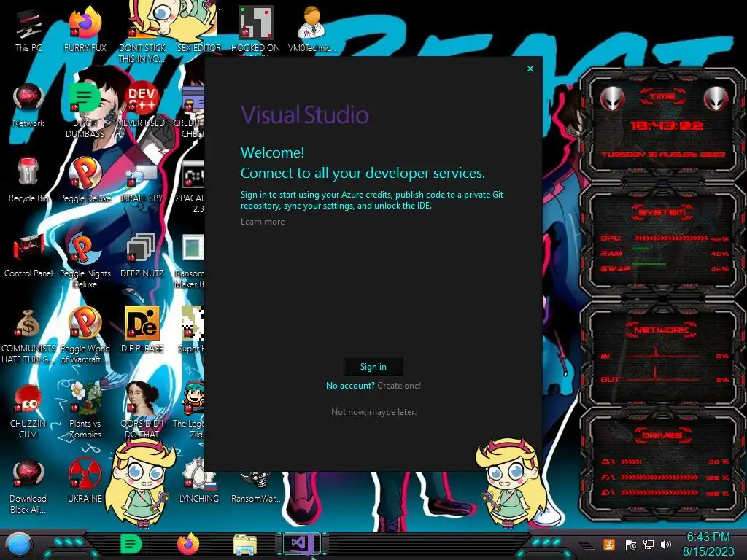Open the UKRAINE radiation icon
The image size is (747, 560).
tap(85, 480)
